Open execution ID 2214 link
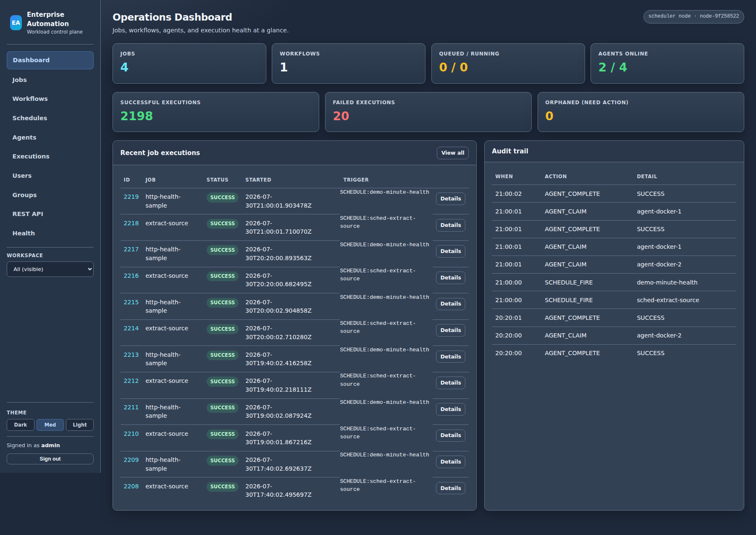The width and height of the screenshot is (756, 535). click(x=131, y=328)
